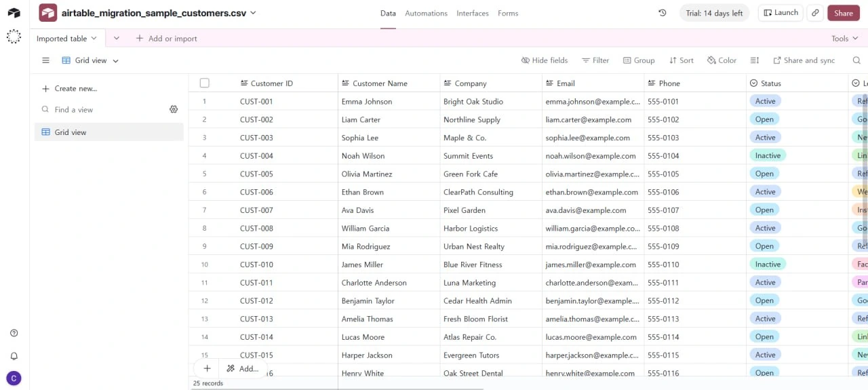Open the Group options
The width and height of the screenshot is (868, 390).
[639, 60]
